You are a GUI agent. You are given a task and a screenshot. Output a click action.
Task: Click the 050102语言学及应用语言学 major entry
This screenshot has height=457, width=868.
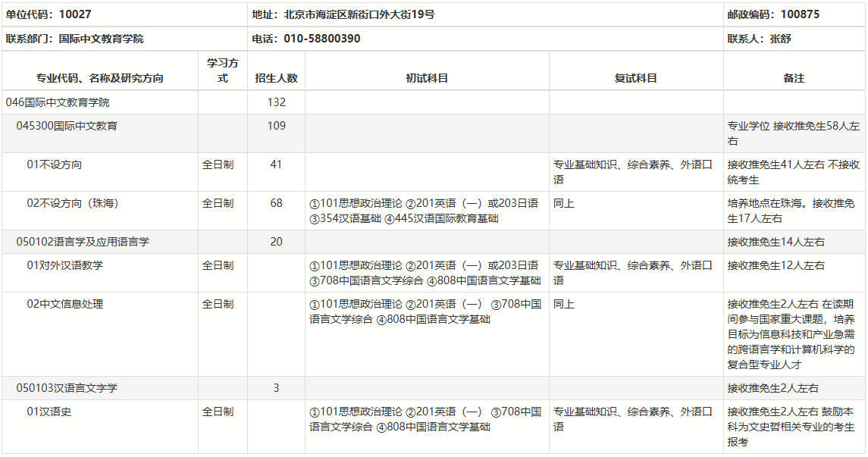(x=83, y=242)
